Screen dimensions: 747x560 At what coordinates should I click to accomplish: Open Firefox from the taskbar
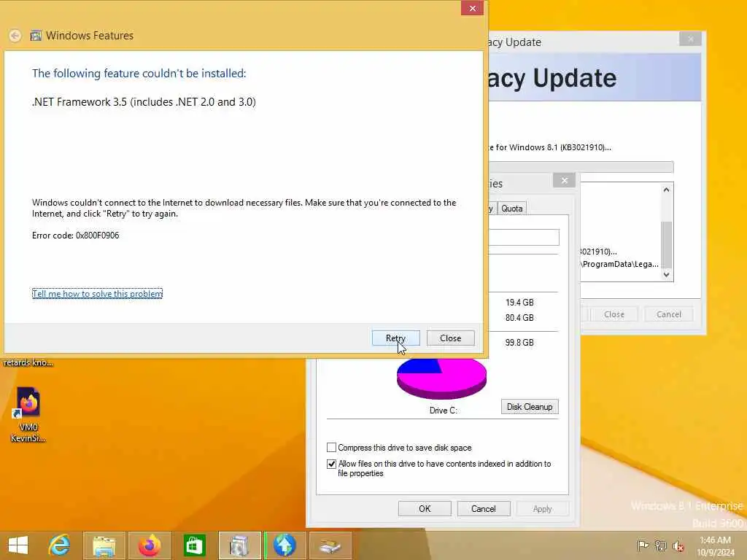pyautogui.click(x=150, y=545)
